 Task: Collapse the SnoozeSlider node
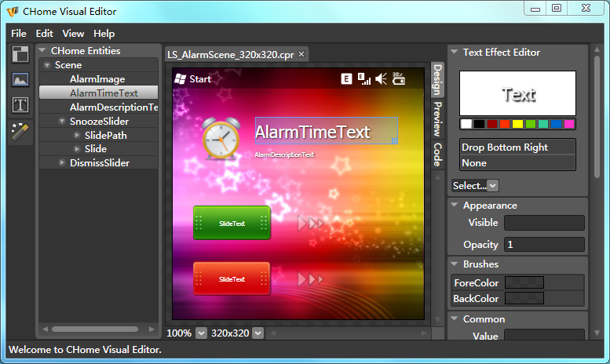62,122
